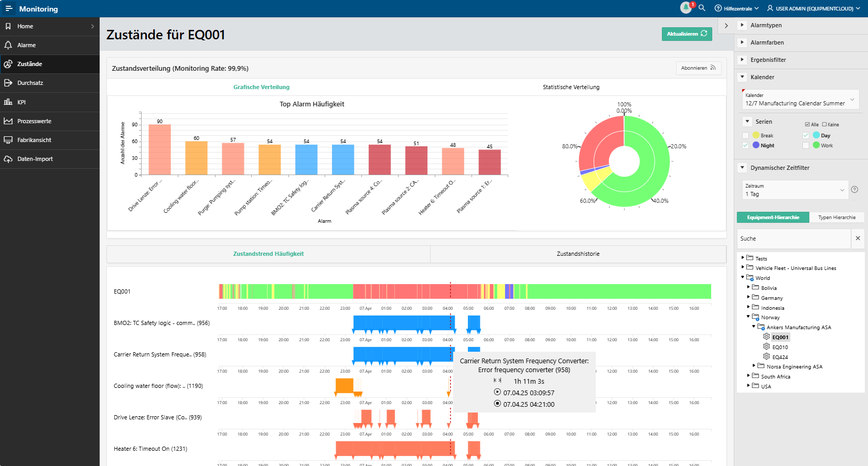Click the hamburger menu icon
This screenshot has height=466, width=868.
(x=8, y=8)
